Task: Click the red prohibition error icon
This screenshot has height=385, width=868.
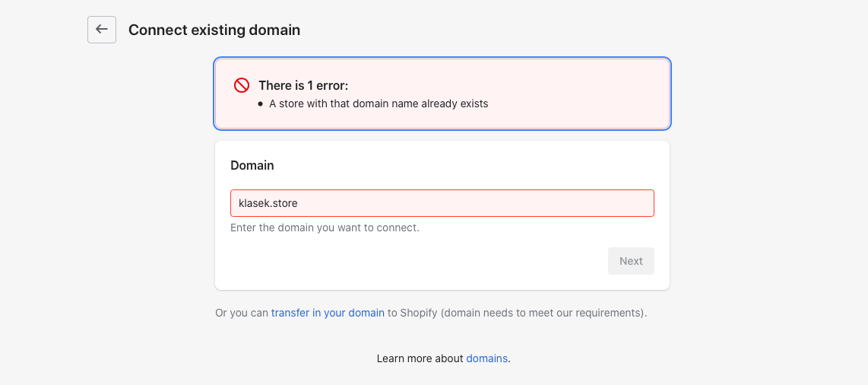Action: [242, 85]
